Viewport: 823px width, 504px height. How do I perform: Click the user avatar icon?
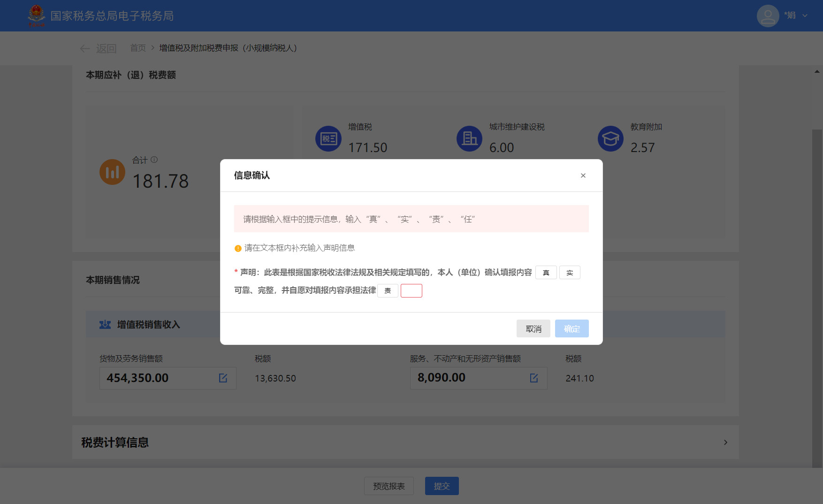pos(768,16)
